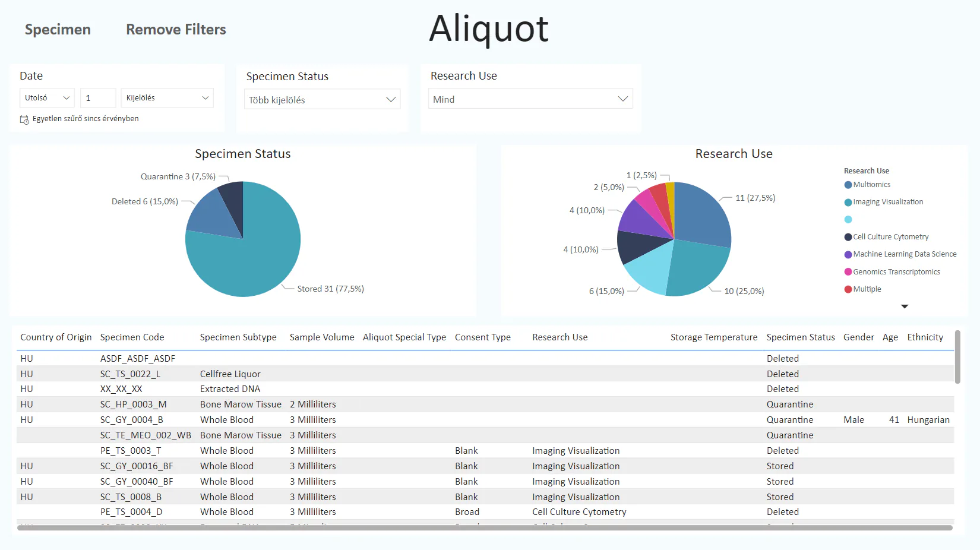Click Remove Filters button
Image resolution: width=980 pixels, height=550 pixels.
[x=176, y=30]
